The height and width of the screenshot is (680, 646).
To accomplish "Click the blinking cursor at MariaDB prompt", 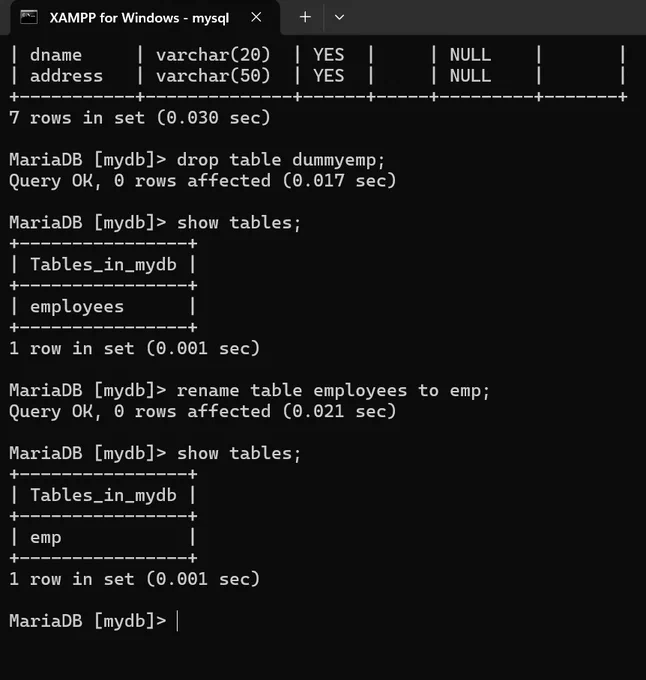I will pyautogui.click(x=177, y=621).
